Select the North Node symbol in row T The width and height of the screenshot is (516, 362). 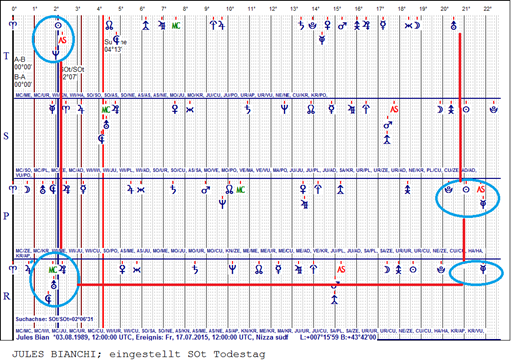[x=109, y=25]
